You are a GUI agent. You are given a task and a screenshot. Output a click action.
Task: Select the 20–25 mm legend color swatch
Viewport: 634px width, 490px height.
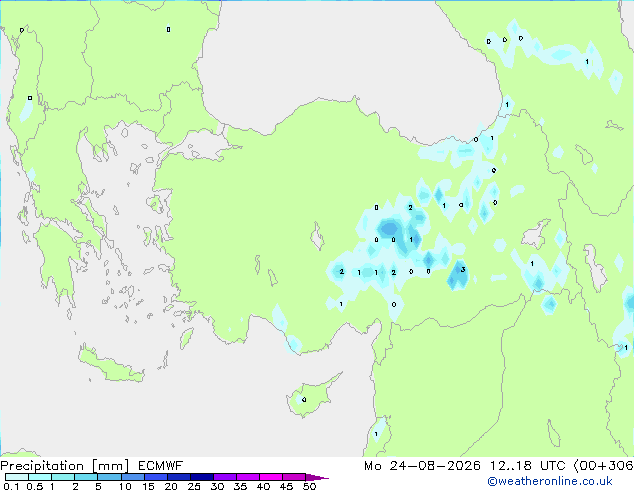[x=178, y=477]
